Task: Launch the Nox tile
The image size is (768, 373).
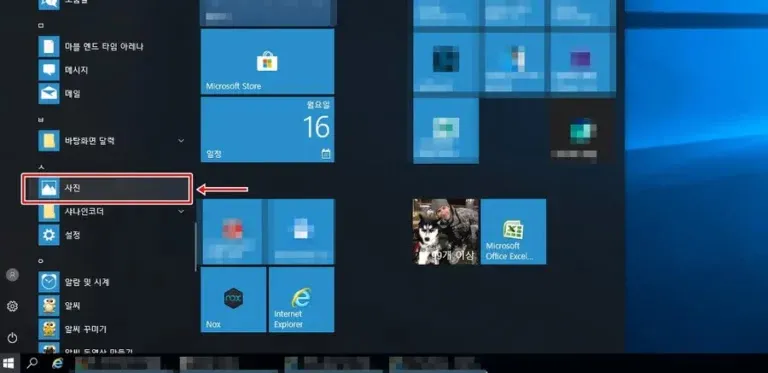Action: tap(234, 300)
